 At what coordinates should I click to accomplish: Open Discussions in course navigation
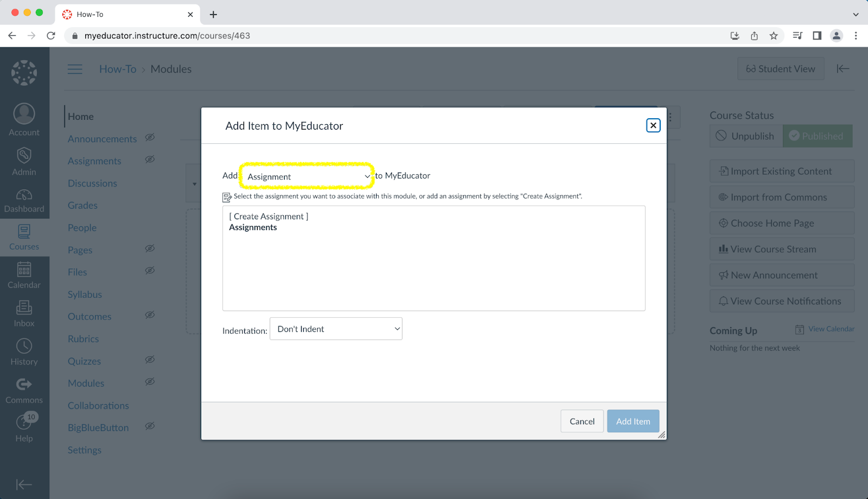92,183
